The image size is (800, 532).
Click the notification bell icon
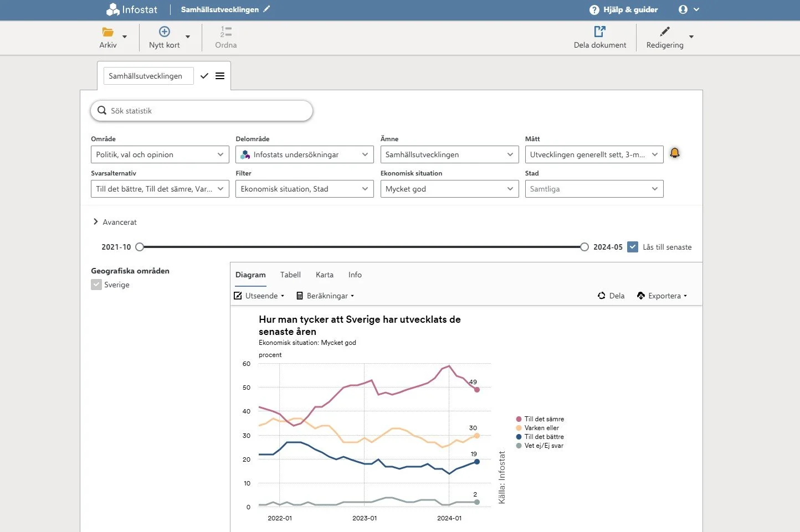pyautogui.click(x=675, y=153)
